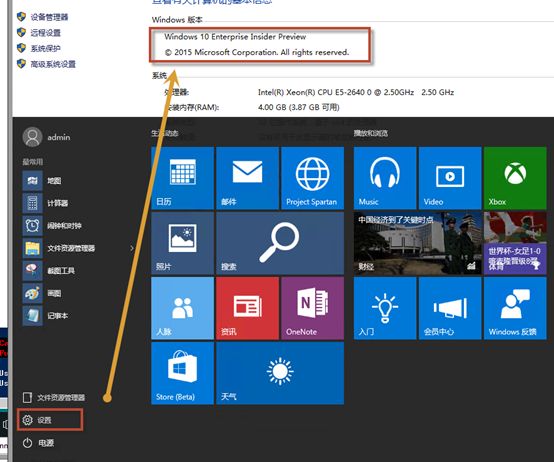Open the 财经 finance news tile
554x462 pixels.
(x=417, y=243)
